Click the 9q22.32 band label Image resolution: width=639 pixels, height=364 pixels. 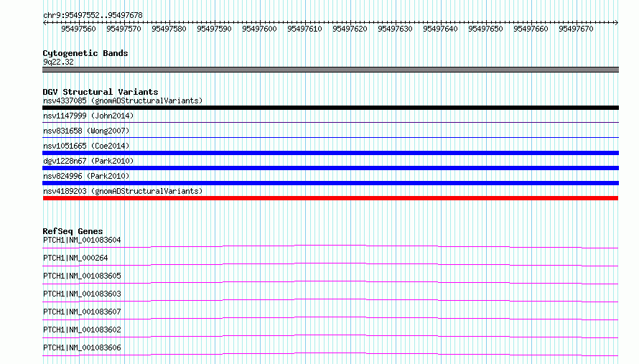(58, 62)
